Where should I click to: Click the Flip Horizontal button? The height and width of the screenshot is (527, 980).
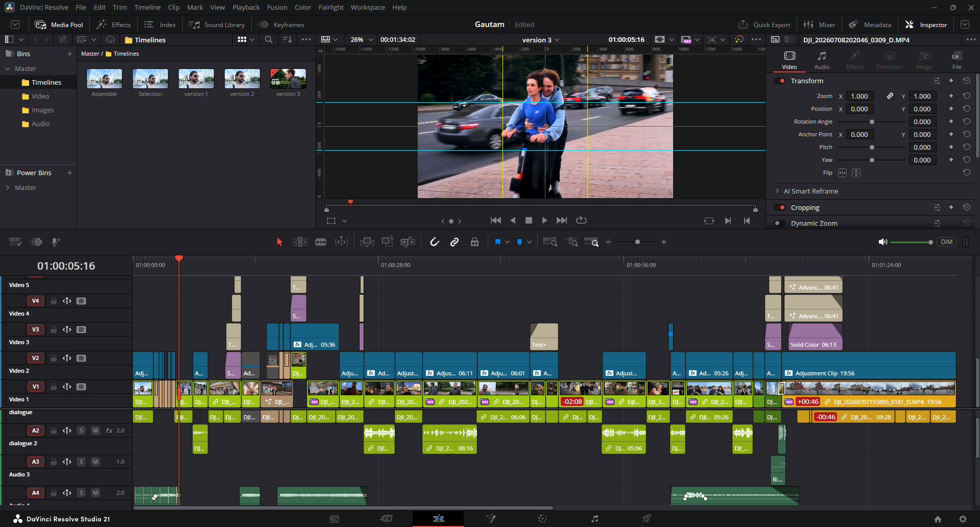[842, 173]
